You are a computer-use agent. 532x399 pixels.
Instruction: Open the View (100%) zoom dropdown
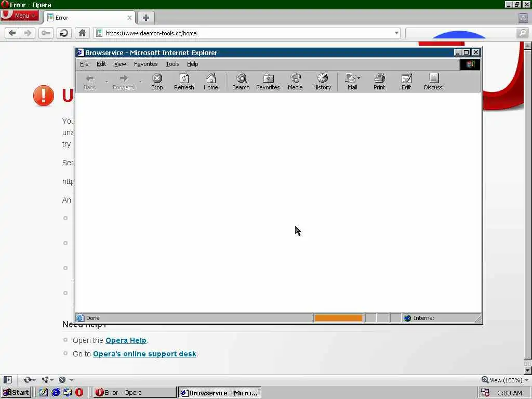(505, 380)
